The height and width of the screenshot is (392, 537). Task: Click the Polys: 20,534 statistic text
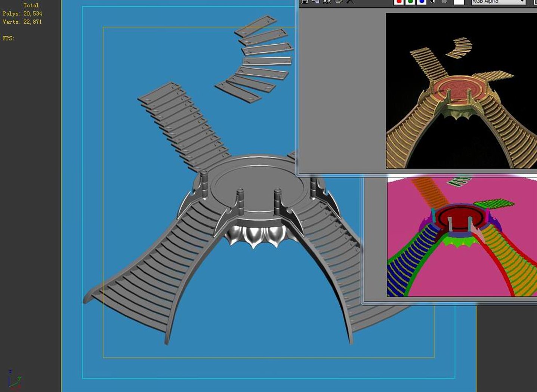click(22, 14)
